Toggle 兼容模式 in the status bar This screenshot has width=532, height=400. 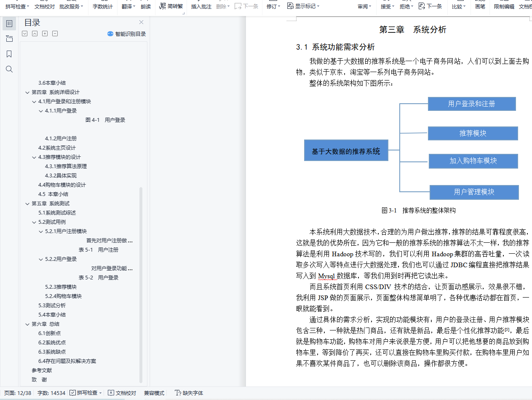point(154,393)
